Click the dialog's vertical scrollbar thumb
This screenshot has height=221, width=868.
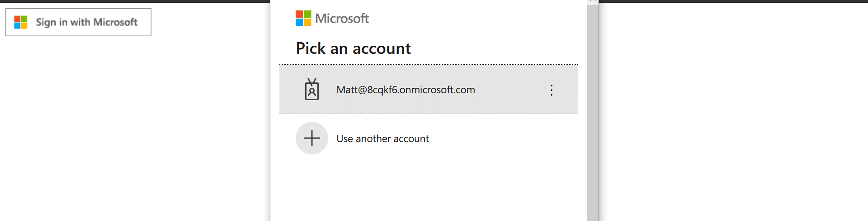tap(593, 113)
